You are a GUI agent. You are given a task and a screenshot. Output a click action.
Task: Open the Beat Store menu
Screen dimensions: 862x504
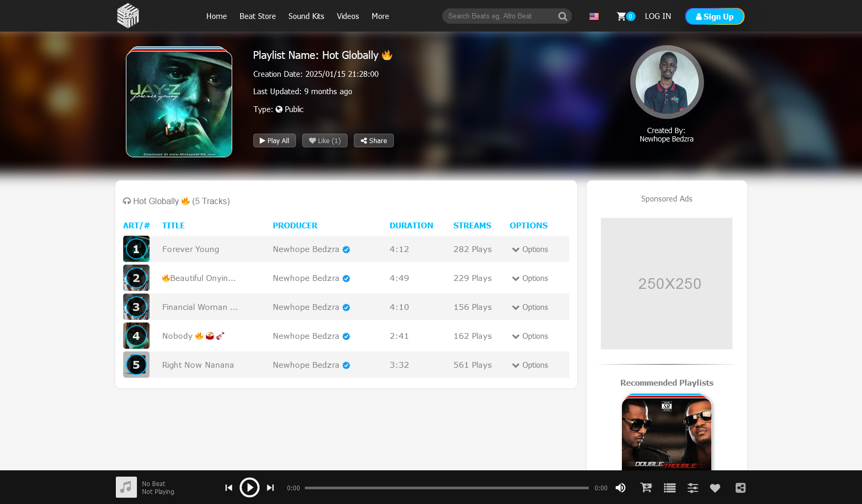point(257,16)
